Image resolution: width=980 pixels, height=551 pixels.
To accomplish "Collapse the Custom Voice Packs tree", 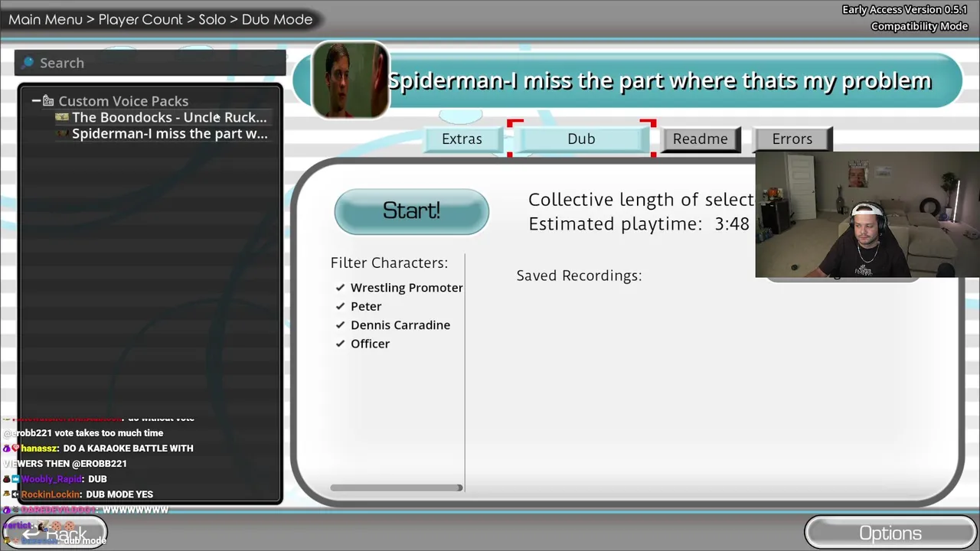I will tap(36, 100).
